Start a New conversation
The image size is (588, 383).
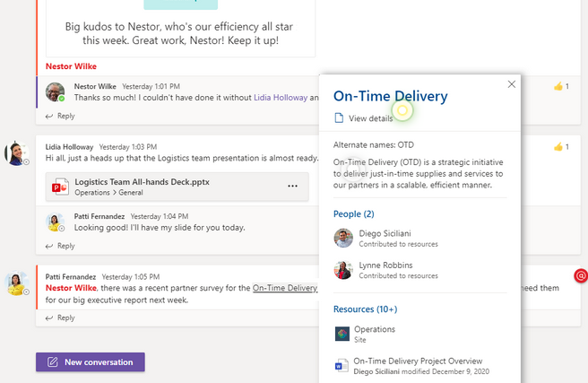coord(91,362)
